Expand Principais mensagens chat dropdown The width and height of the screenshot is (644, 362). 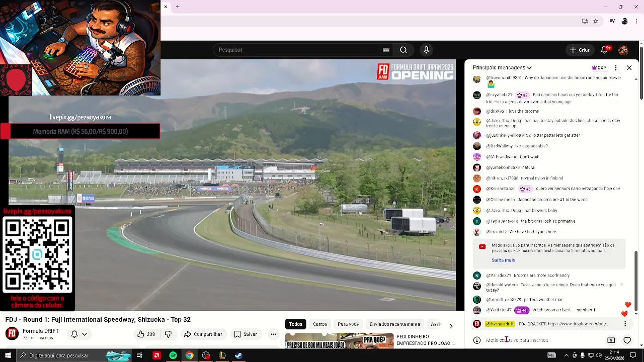tap(502, 67)
